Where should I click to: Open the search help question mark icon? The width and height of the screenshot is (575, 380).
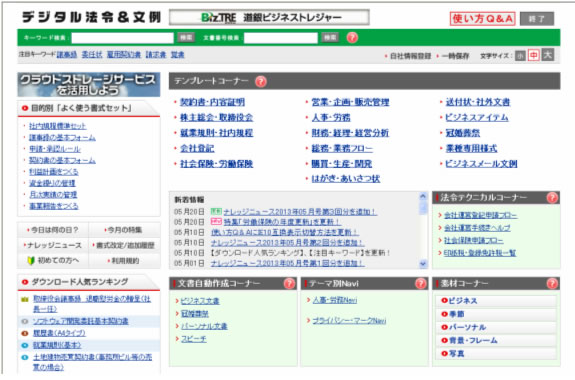pyautogui.click(x=352, y=37)
